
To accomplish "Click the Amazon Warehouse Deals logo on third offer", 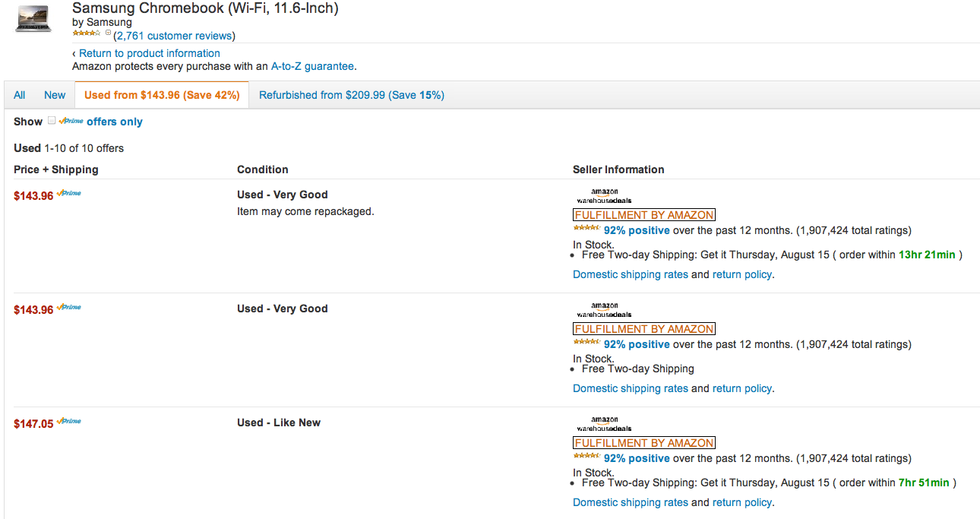I will point(602,422).
